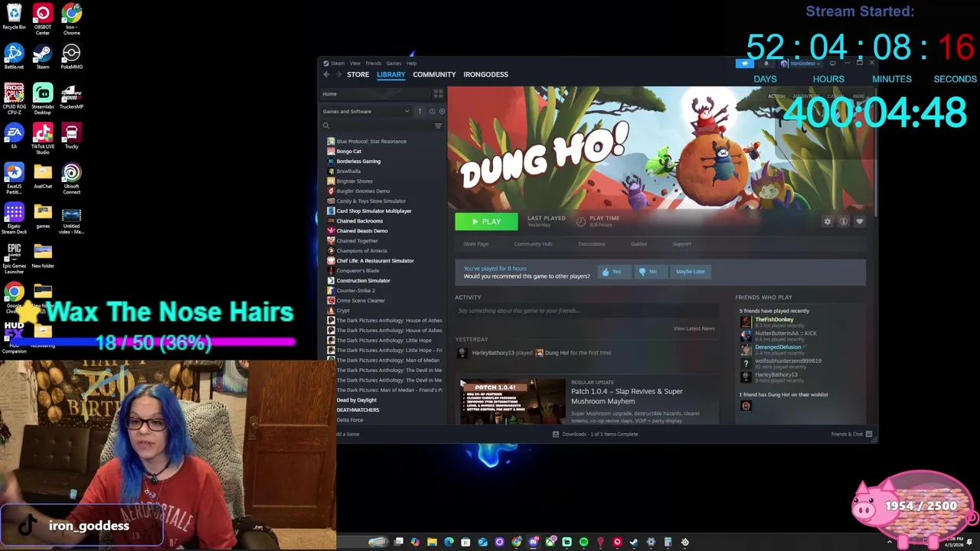Click the Home button in library sidebar

377,94
